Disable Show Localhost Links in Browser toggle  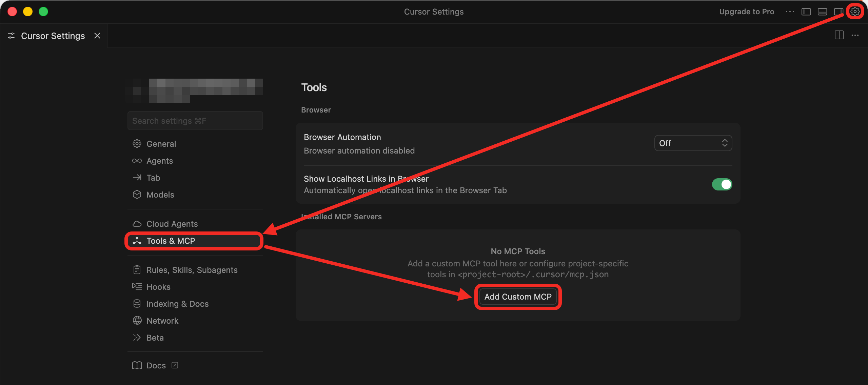722,184
